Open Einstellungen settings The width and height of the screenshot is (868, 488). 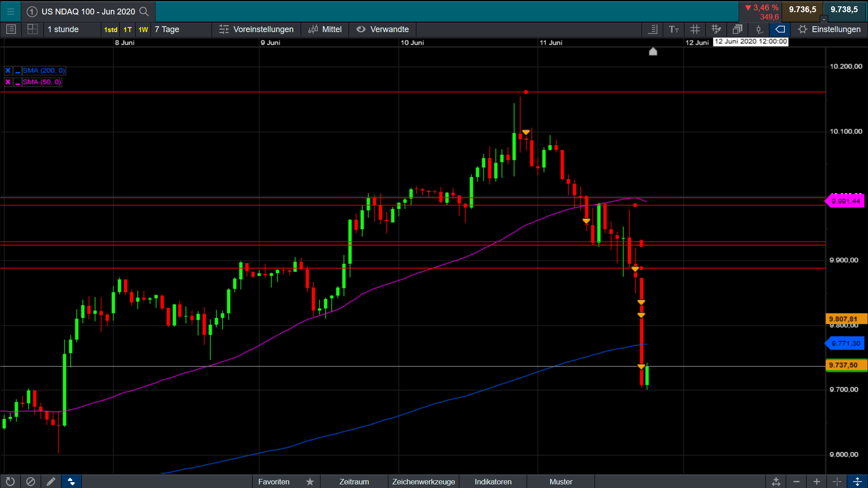830,29
